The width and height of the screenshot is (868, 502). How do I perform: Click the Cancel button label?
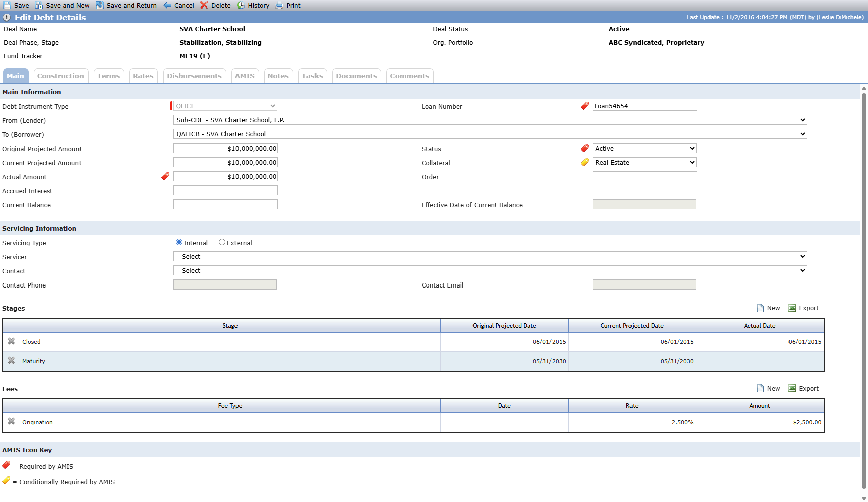tap(184, 6)
